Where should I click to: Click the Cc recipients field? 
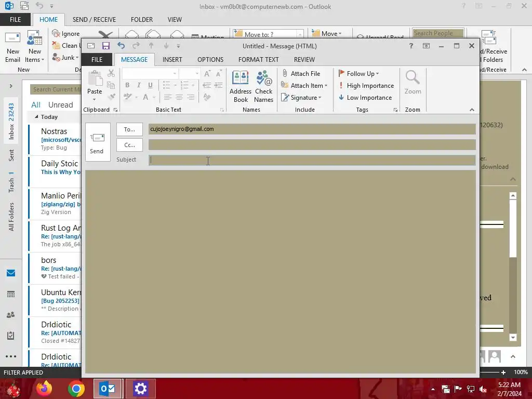pyautogui.click(x=312, y=144)
